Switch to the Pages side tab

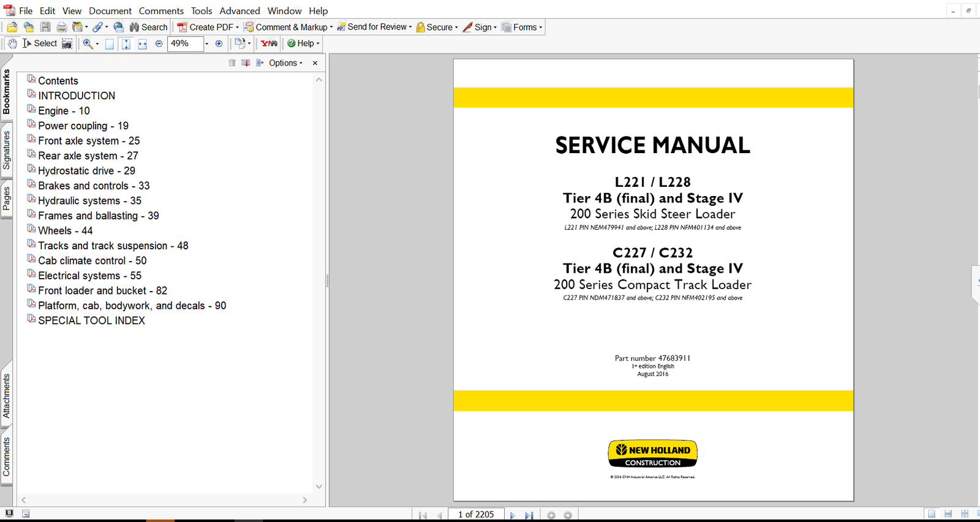coord(7,199)
